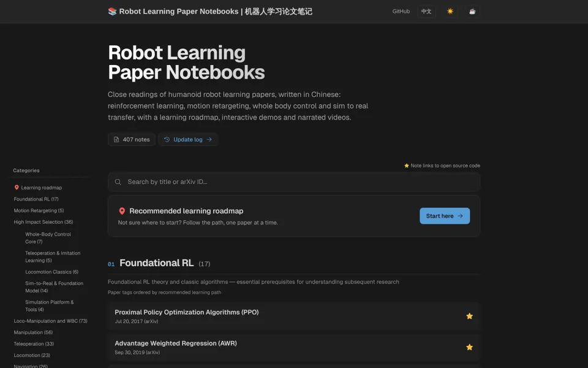Click the Sep 30, 2019 (arXiv) date text
This screenshot has width=588, height=368.
point(137,353)
